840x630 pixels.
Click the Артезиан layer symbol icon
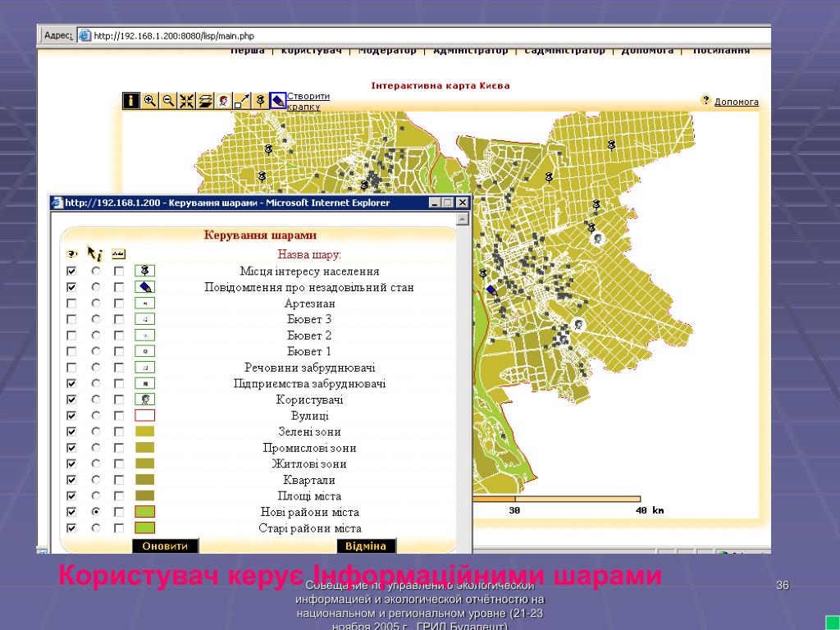click(x=144, y=304)
